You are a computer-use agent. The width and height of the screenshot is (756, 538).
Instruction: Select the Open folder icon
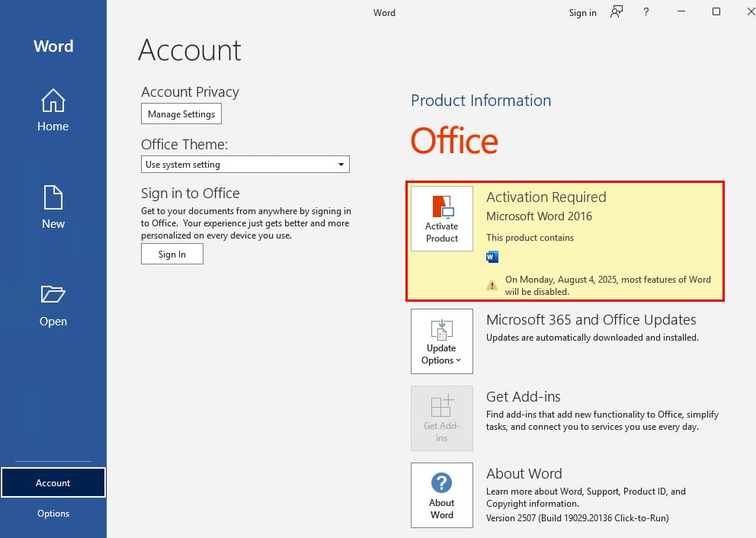53,294
